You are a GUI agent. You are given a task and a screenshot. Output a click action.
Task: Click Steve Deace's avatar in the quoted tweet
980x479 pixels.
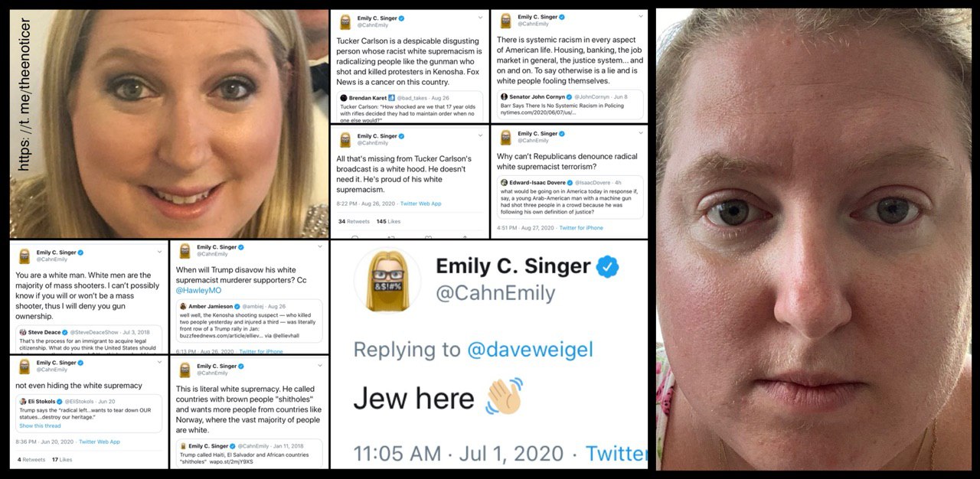pyautogui.click(x=23, y=332)
